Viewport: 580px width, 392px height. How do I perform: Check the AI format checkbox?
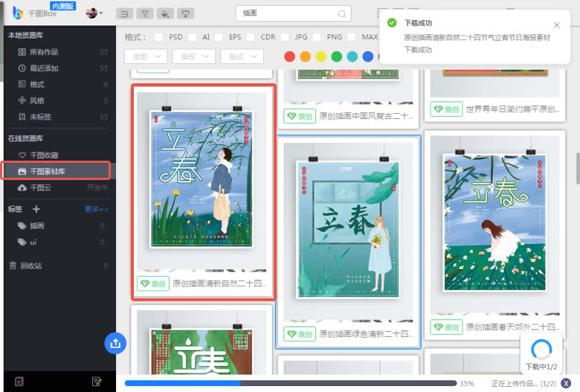click(192, 37)
